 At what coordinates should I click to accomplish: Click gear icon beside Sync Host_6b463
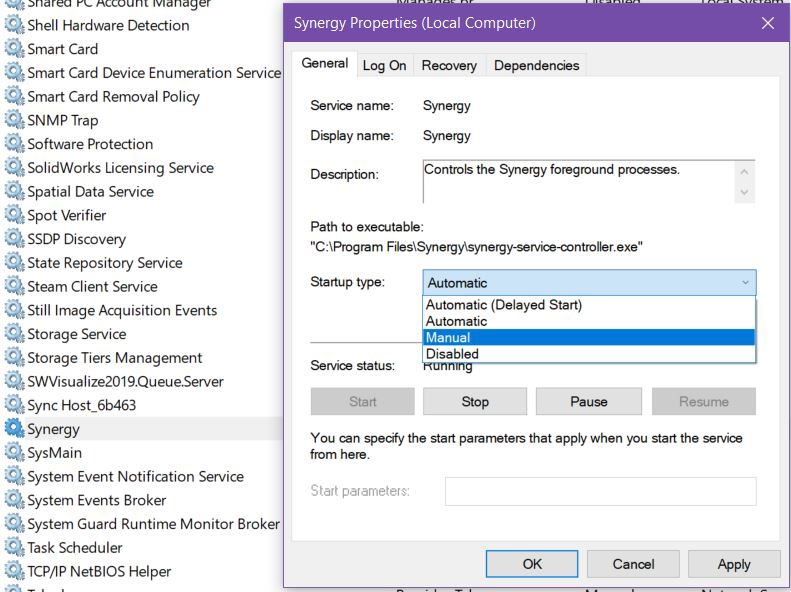pyautogui.click(x=14, y=405)
